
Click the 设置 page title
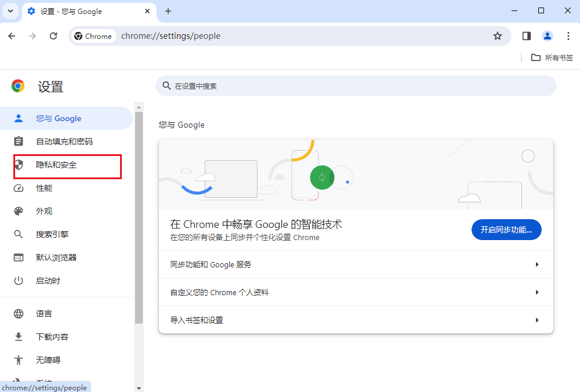pos(50,87)
